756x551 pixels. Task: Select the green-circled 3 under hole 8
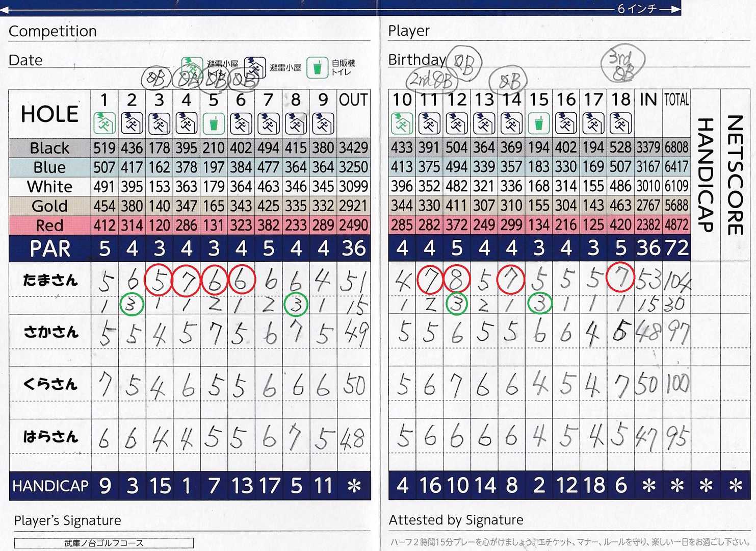(x=296, y=305)
